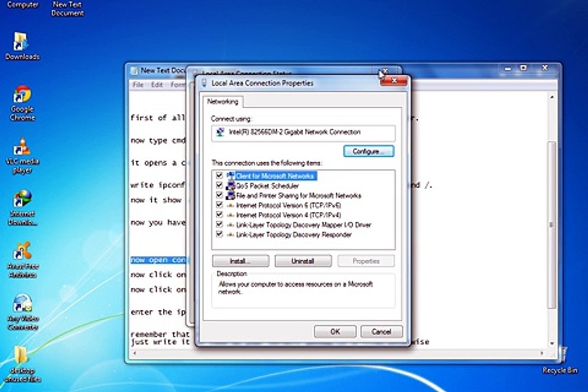Close the Local Area Connection Properties dialog
The image size is (588, 392).
pyautogui.click(x=394, y=80)
